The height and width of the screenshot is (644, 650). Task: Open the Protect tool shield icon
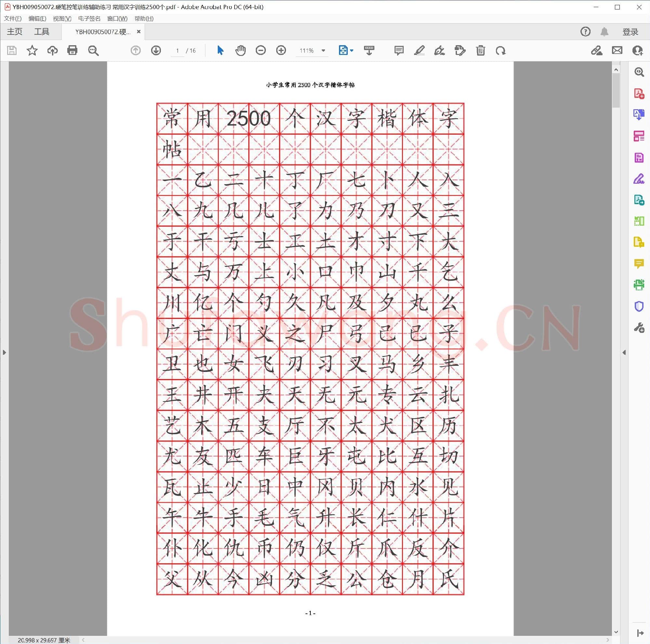(x=639, y=306)
